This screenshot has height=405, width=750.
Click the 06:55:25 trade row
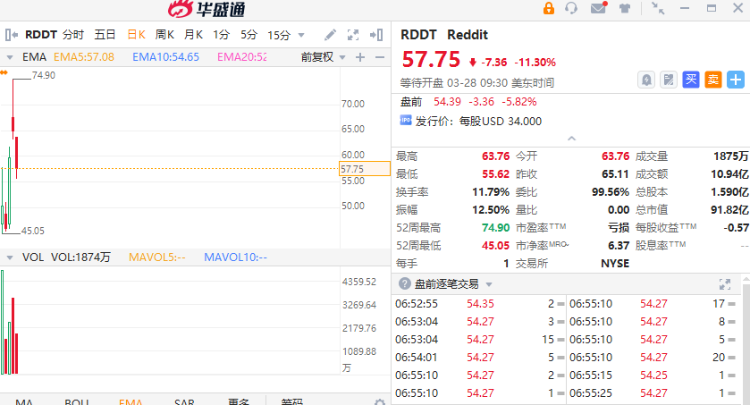point(653,393)
